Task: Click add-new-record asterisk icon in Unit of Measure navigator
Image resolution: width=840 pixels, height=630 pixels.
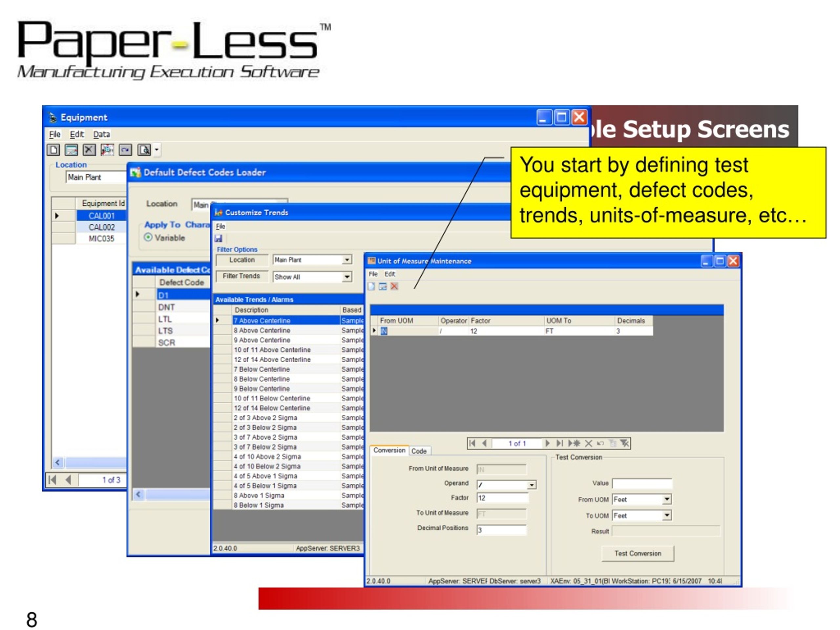Action: click(x=574, y=443)
